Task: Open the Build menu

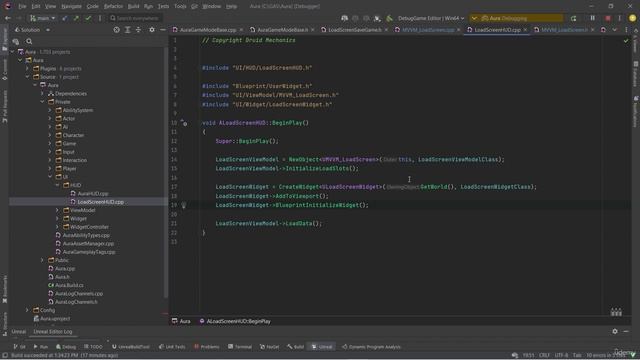Action: click(133, 6)
